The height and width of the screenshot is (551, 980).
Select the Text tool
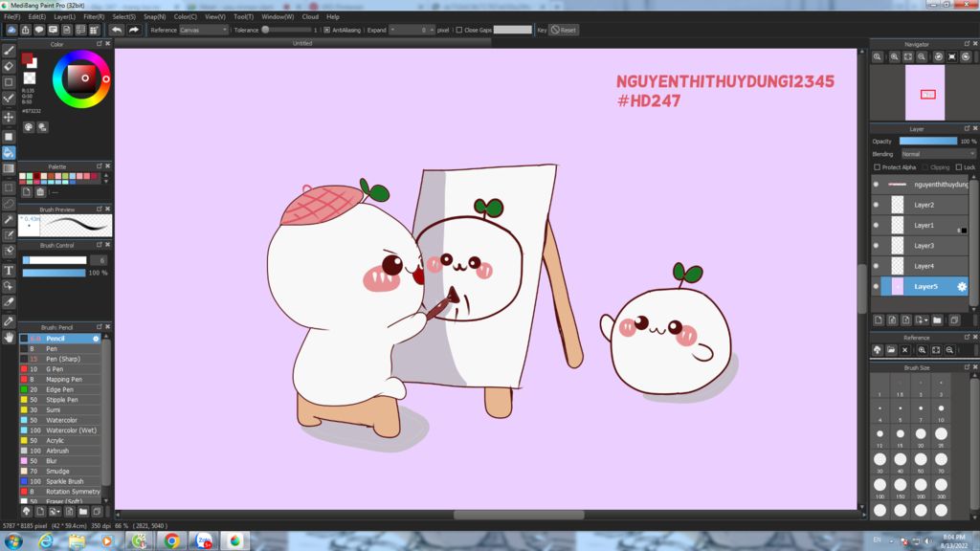pyautogui.click(x=9, y=270)
